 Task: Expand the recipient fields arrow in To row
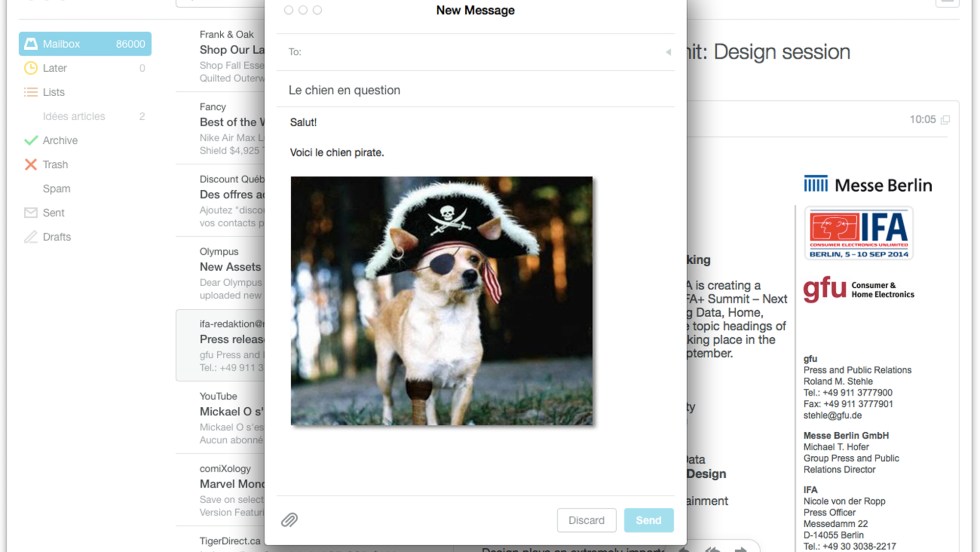(x=668, y=52)
